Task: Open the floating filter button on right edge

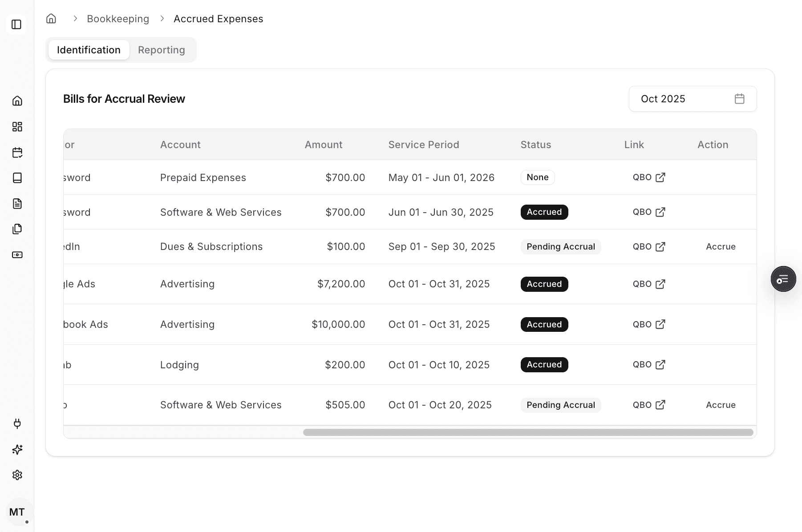Action: 783,279
